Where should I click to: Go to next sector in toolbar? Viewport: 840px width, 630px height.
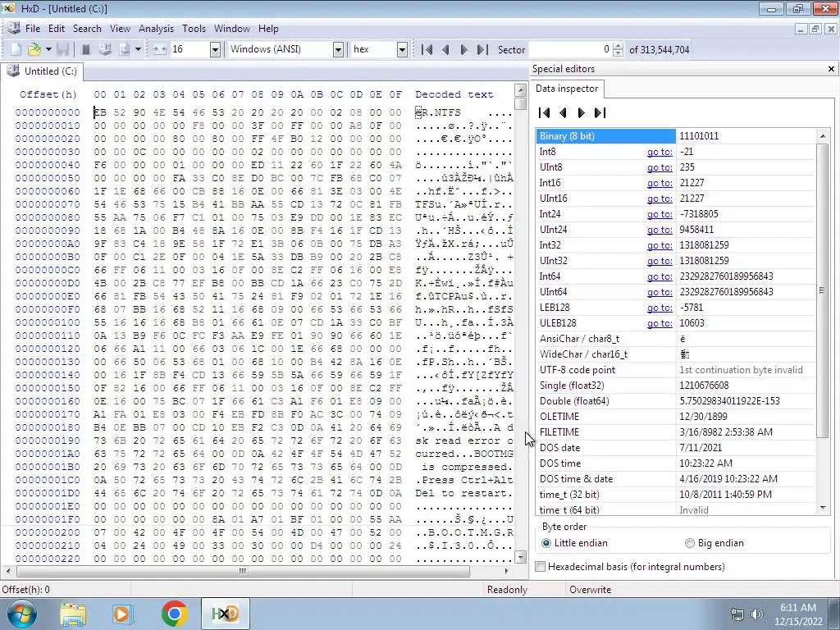pos(464,49)
